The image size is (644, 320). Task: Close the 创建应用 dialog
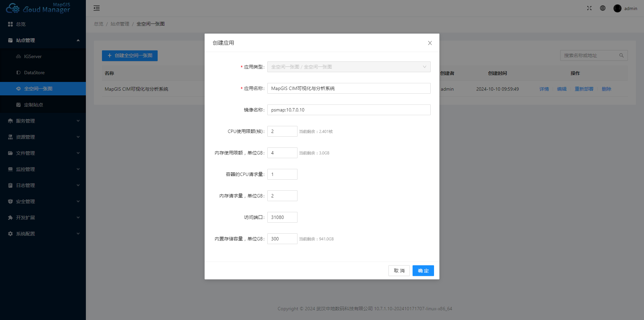click(430, 43)
